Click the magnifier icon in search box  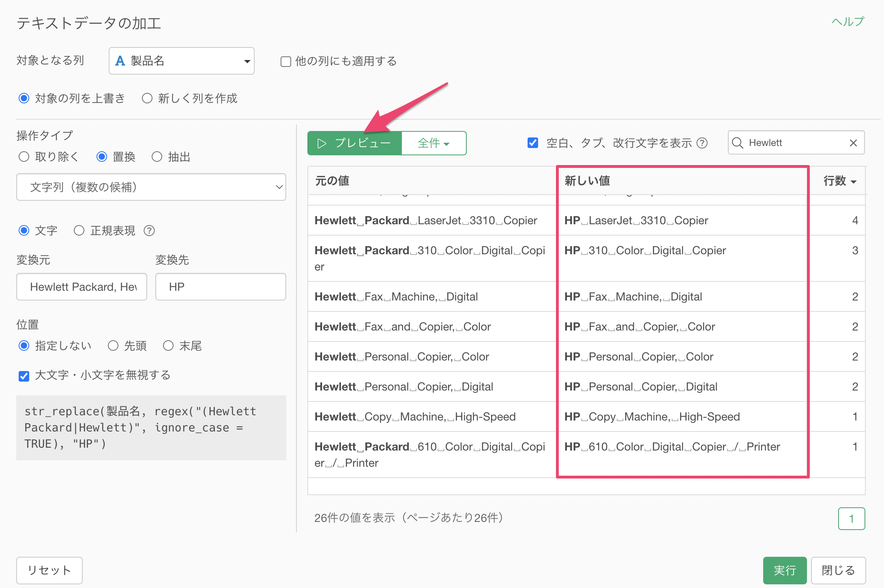[738, 143]
